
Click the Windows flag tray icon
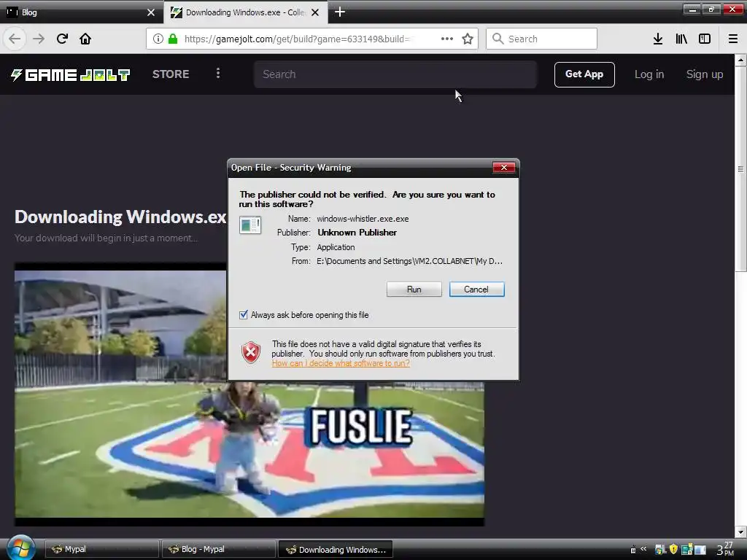(659, 550)
